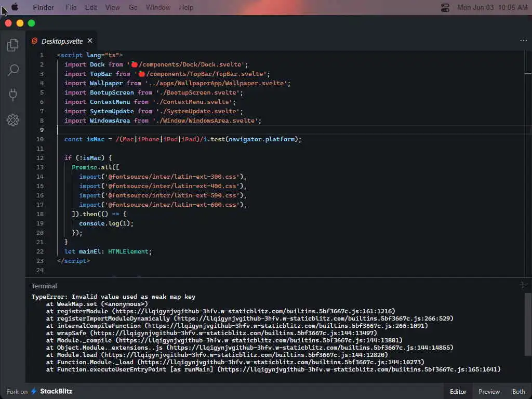Screen dimensions: 532x399
Task: Click 'import ContextMenu' line in editor
Action: [x=150, y=102]
